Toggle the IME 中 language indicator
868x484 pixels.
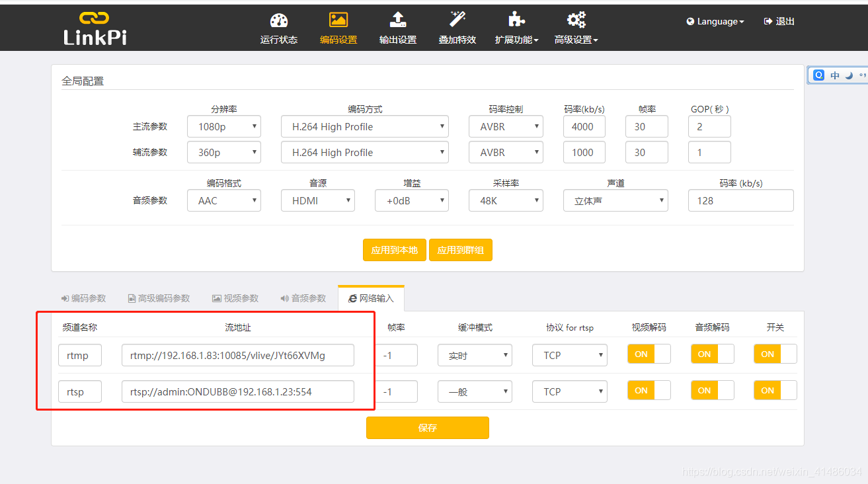[x=835, y=75]
